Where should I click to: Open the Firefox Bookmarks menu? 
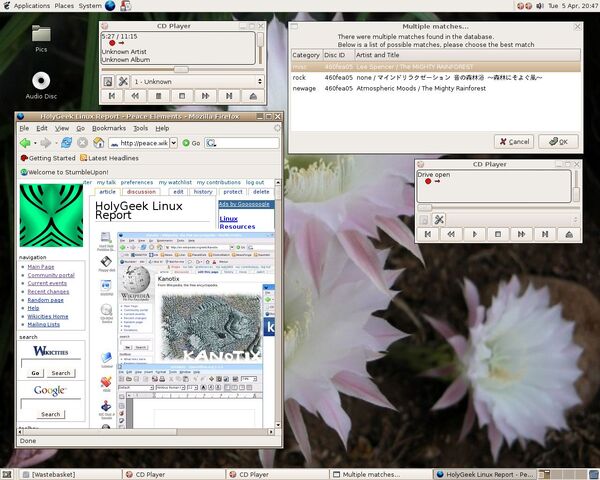[x=109, y=128]
